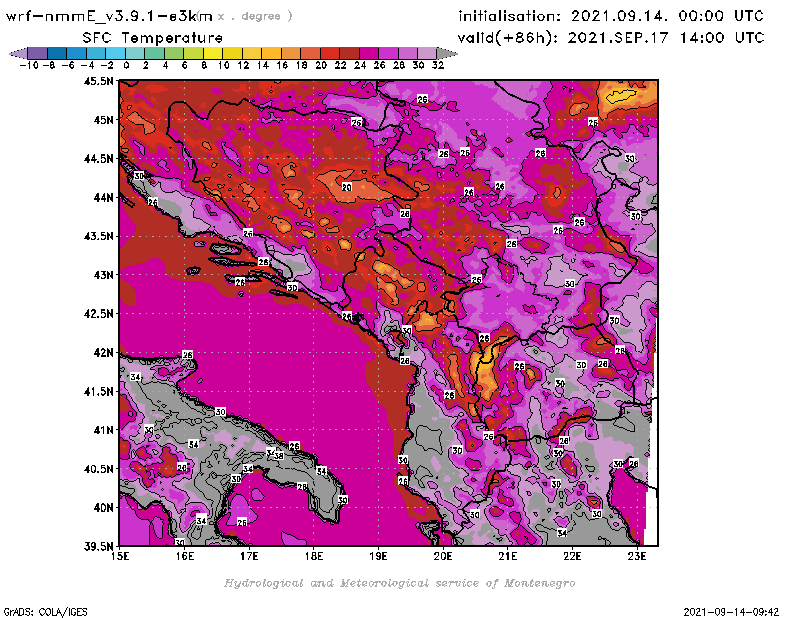The height and width of the screenshot is (618, 800).
Task: Click latitude axis label 42N
Action: coord(103,353)
